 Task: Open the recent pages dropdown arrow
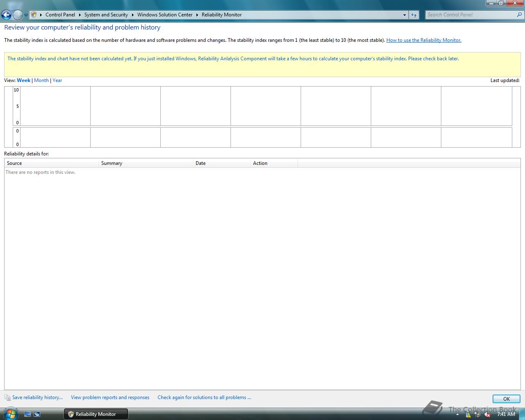coord(26,15)
